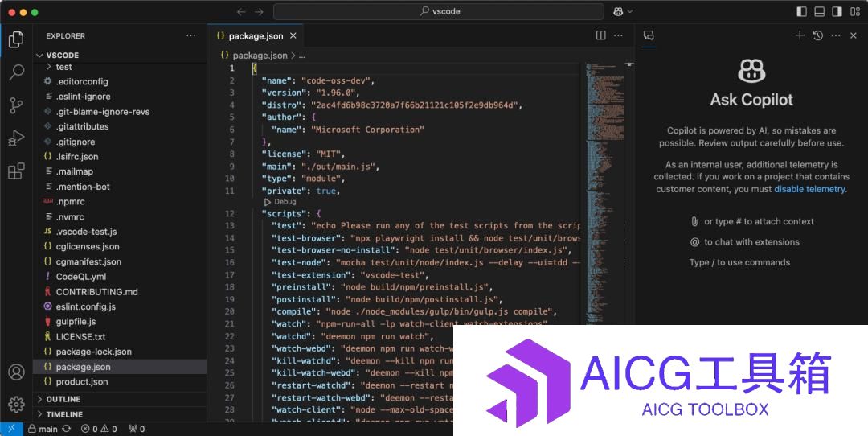868x436 pixels.
Task: Open CONTRIBUTING.md file
Action: (120, 291)
